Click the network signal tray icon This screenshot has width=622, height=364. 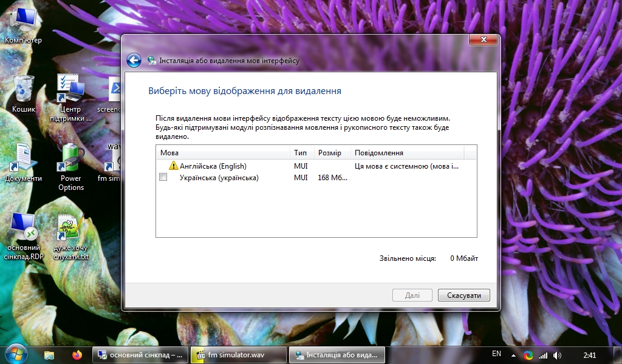[x=543, y=355]
